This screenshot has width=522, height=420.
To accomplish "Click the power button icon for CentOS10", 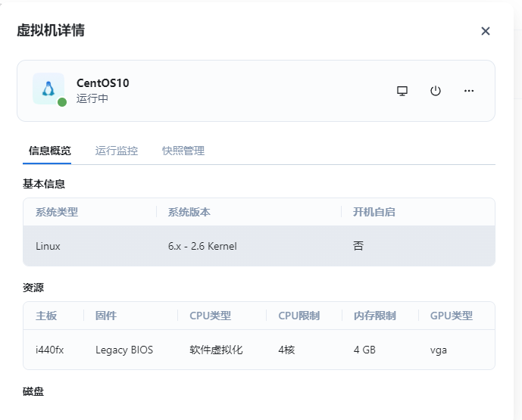I will click(436, 91).
